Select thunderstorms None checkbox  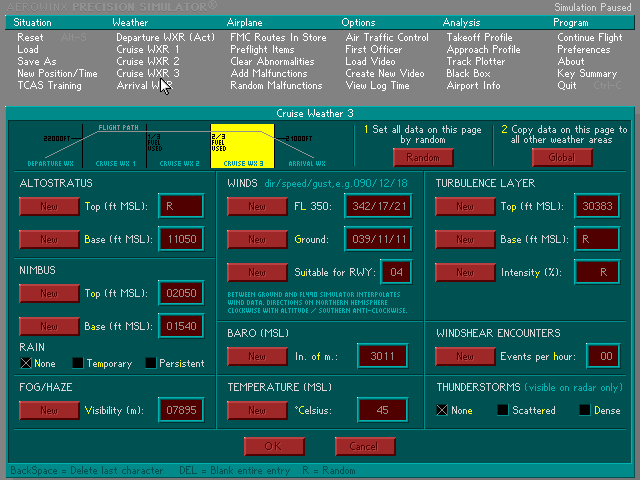coord(442,410)
